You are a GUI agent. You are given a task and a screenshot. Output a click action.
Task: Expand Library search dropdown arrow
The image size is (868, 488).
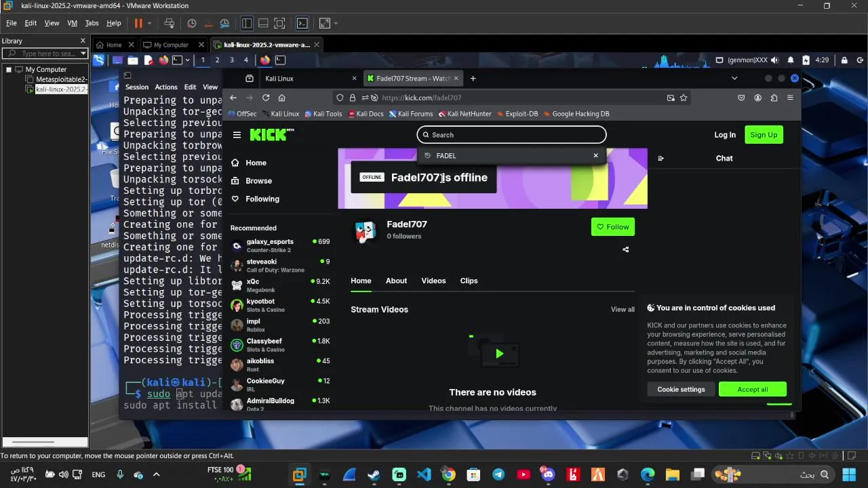(83, 54)
